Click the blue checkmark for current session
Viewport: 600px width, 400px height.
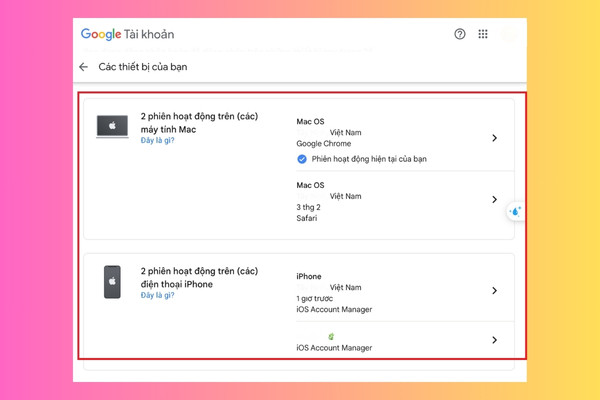tap(302, 159)
